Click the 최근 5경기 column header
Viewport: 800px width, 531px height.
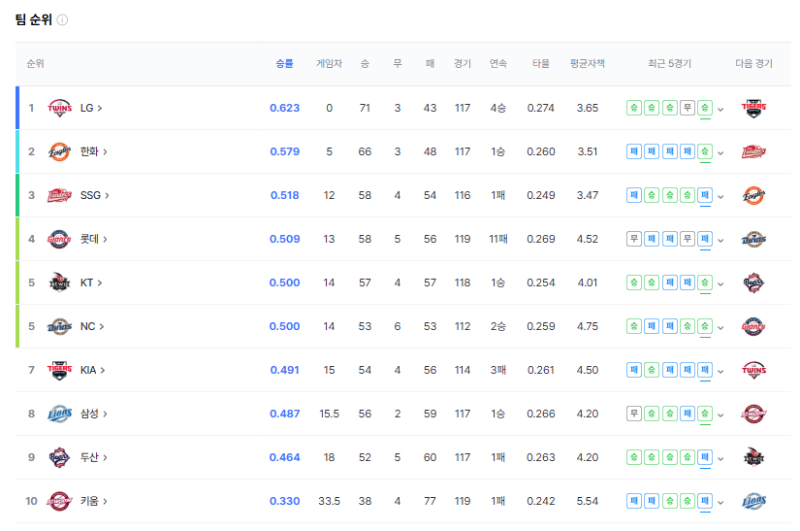(x=669, y=64)
